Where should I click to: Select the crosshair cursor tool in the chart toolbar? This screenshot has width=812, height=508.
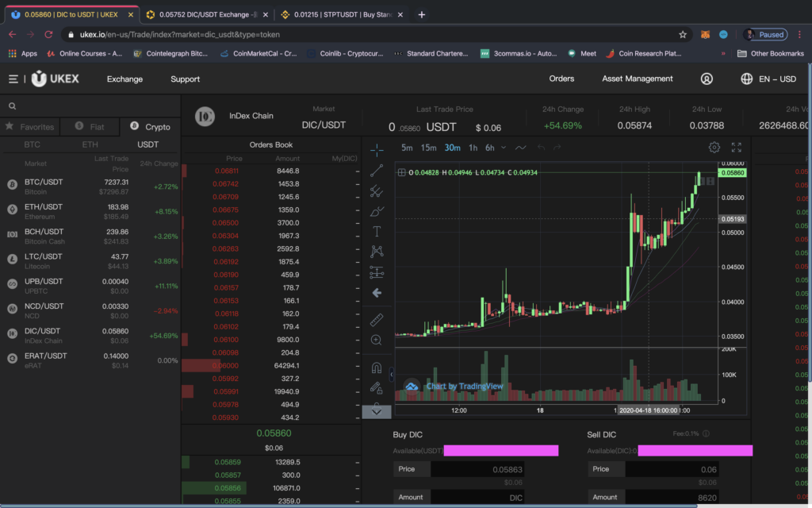[x=377, y=150]
